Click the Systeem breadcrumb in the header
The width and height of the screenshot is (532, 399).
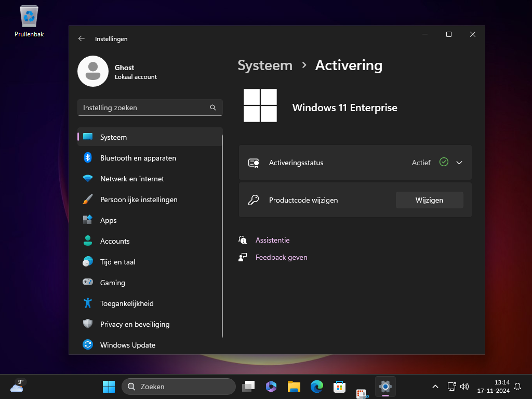tap(265, 65)
